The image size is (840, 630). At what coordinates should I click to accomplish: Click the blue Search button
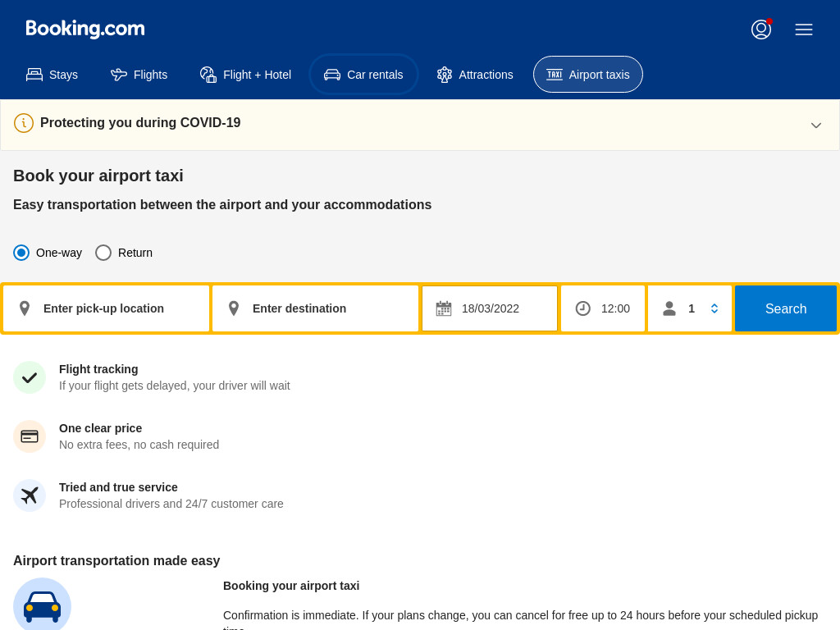point(785,308)
